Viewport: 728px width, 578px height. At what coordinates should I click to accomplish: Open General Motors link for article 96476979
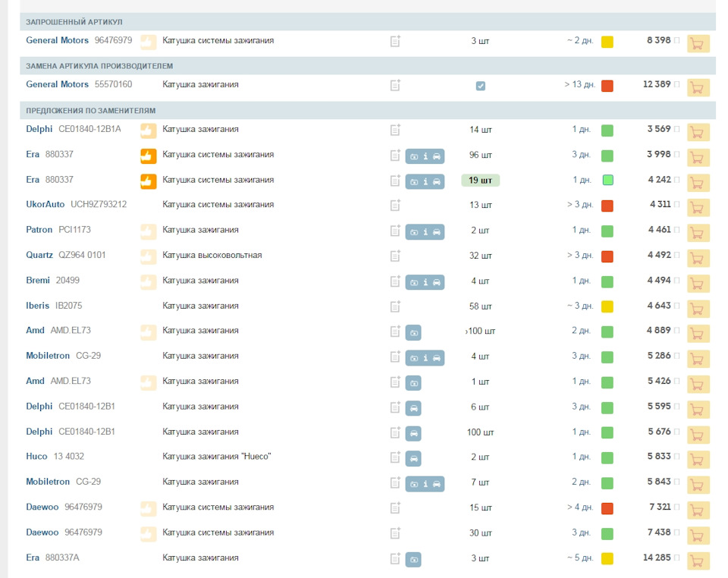[x=57, y=40]
